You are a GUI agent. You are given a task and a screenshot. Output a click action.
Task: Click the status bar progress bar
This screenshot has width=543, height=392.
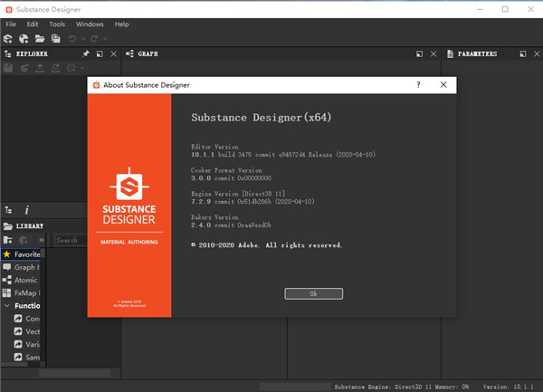coord(295,387)
